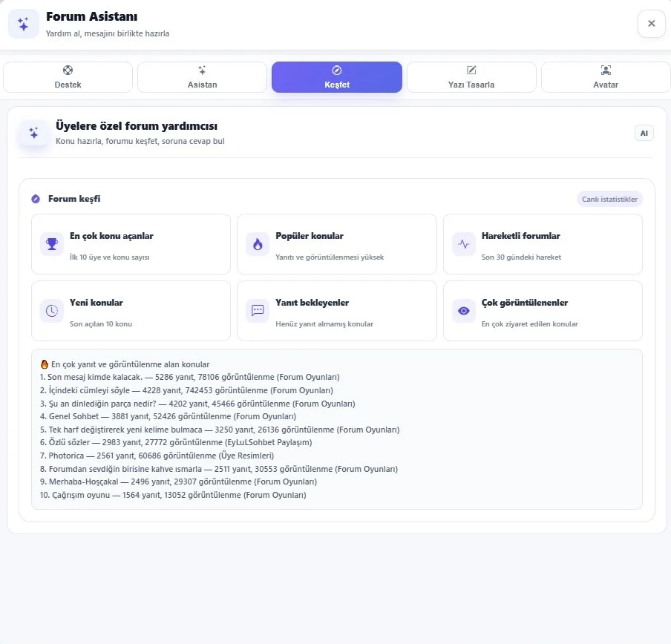Click the flame icon for Popüler konular
Image resolution: width=671 pixels, height=644 pixels.
[x=258, y=244]
